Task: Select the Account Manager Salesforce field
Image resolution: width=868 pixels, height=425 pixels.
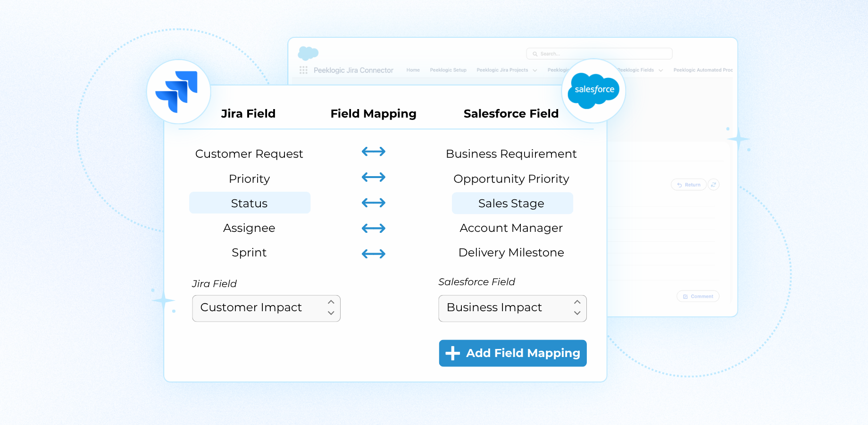Action: [511, 228]
